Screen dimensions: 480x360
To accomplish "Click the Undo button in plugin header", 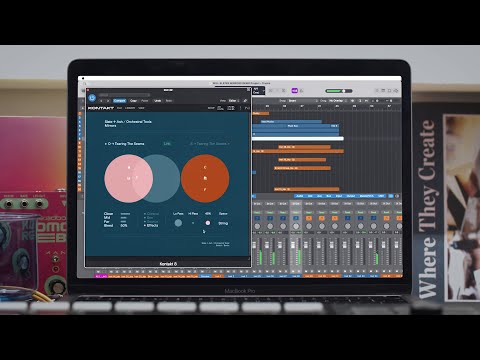I will [x=157, y=101].
